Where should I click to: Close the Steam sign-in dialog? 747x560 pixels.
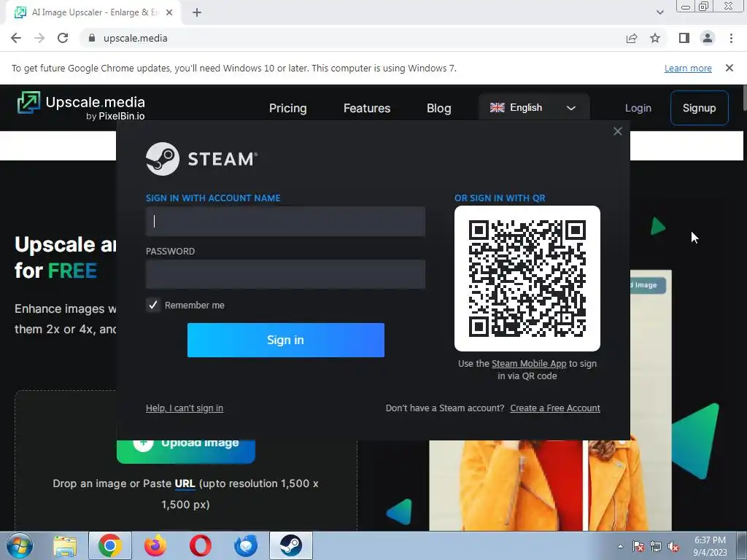617,131
